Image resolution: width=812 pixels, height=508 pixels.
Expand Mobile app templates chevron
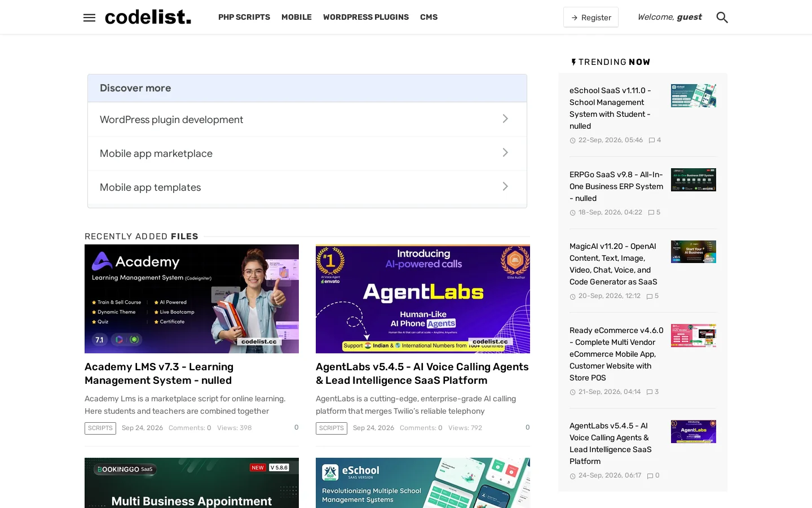click(x=505, y=186)
